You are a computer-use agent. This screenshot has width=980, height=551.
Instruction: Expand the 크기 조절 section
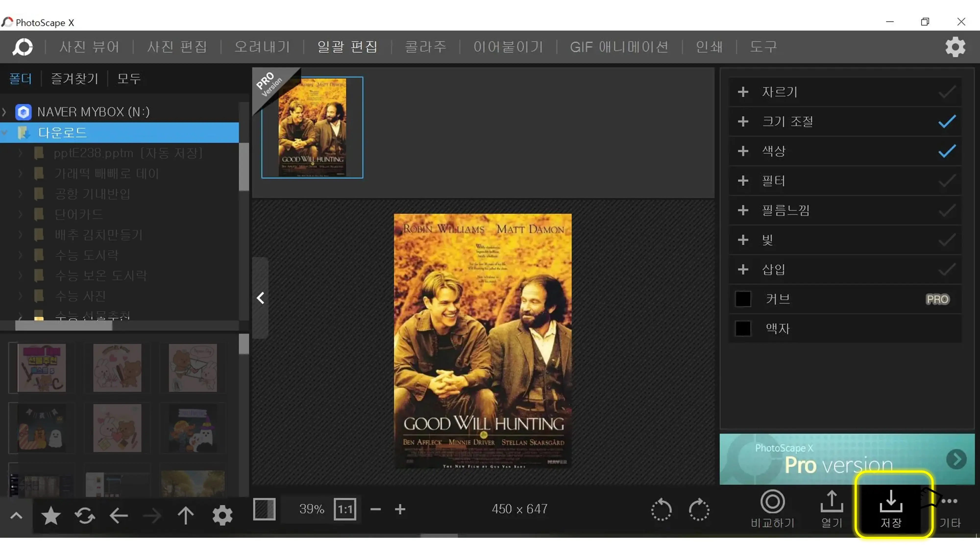click(x=743, y=122)
